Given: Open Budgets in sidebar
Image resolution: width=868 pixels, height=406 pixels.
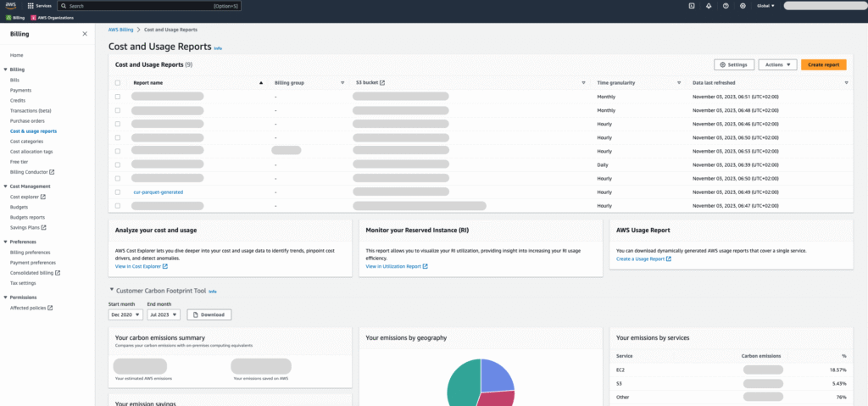Looking at the screenshot, I should point(19,207).
